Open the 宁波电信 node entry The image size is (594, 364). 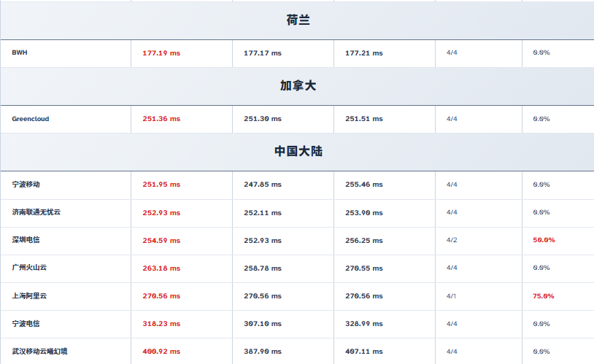[26, 324]
